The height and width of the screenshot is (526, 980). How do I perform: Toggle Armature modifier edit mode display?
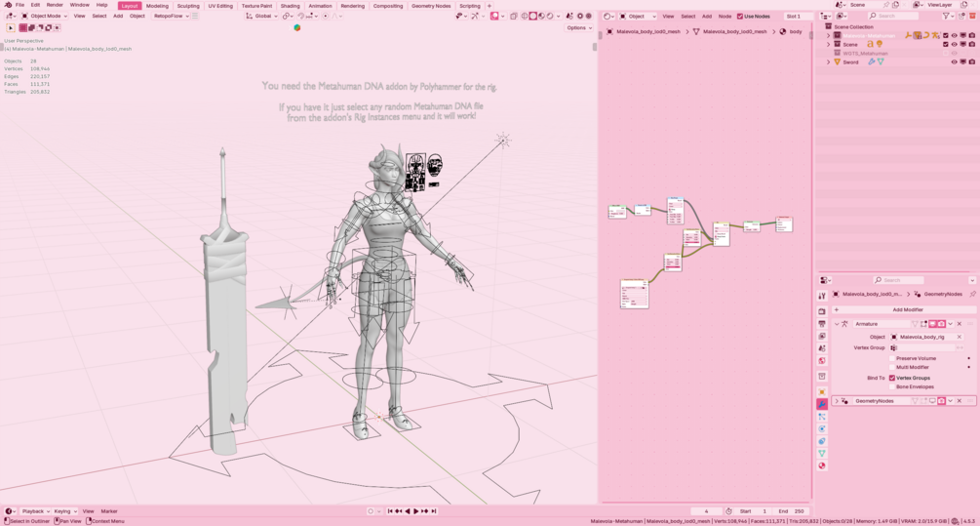click(x=923, y=324)
